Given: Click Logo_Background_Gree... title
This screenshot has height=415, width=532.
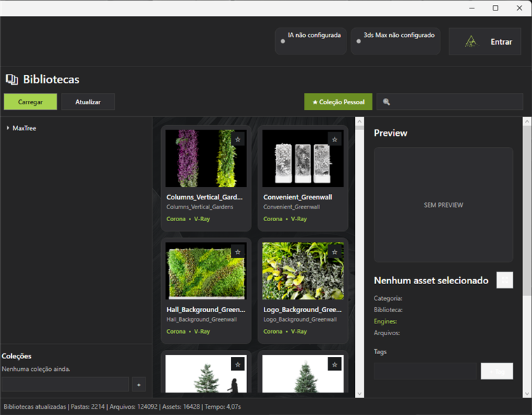Looking at the screenshot, I should click(302, 309).
